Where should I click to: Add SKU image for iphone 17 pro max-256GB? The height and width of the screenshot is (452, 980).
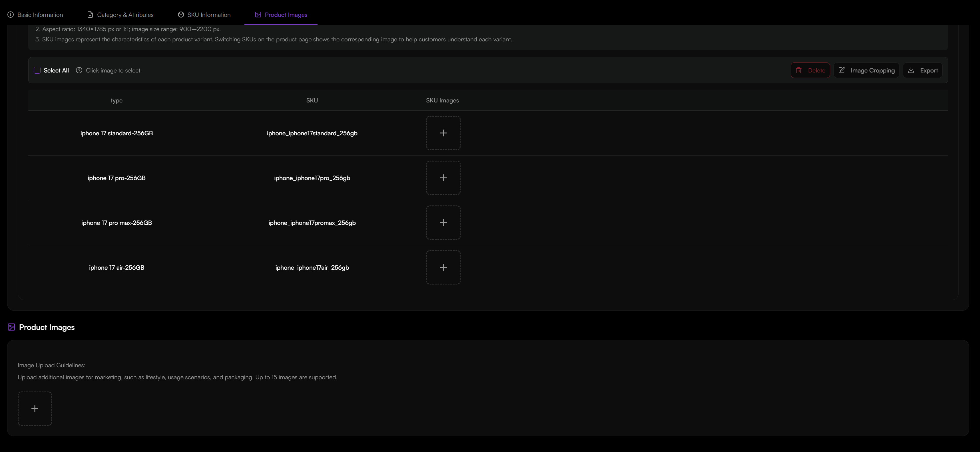point(443,223)
